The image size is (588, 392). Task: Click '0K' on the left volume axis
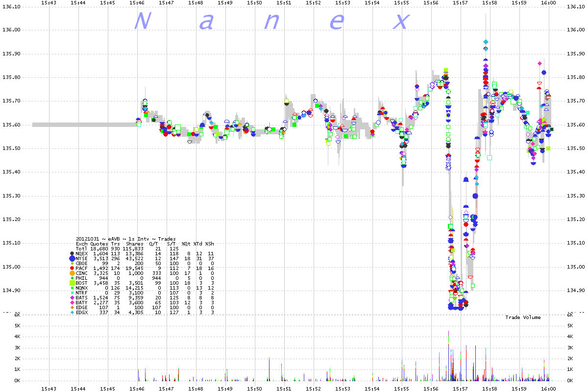coord(17,381)
